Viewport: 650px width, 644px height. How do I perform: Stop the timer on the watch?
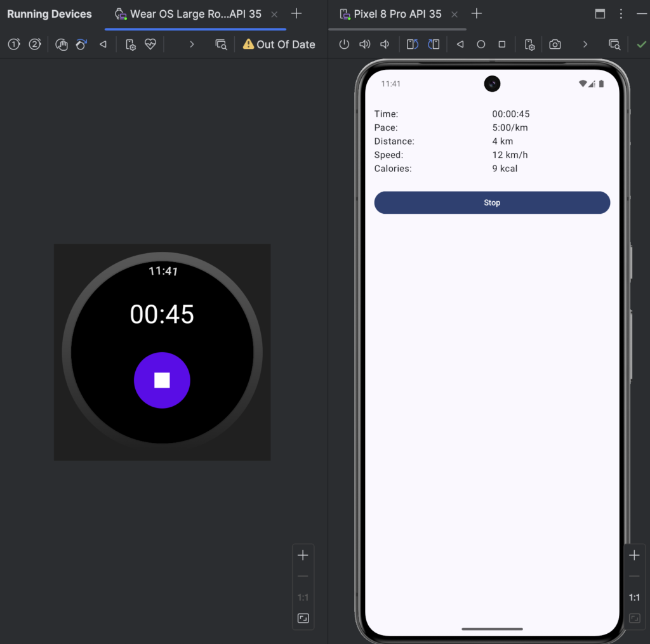tap(162, 380)
